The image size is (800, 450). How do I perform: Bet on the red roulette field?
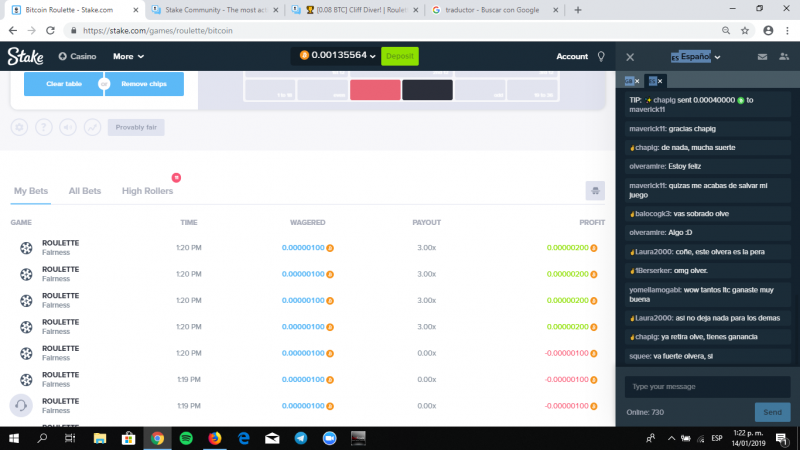375,90
